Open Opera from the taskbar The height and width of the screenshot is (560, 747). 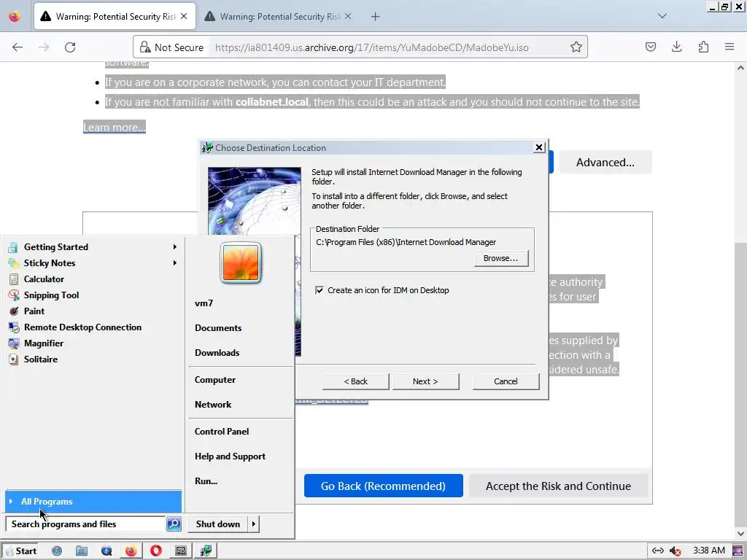click(x=156, y=551)
